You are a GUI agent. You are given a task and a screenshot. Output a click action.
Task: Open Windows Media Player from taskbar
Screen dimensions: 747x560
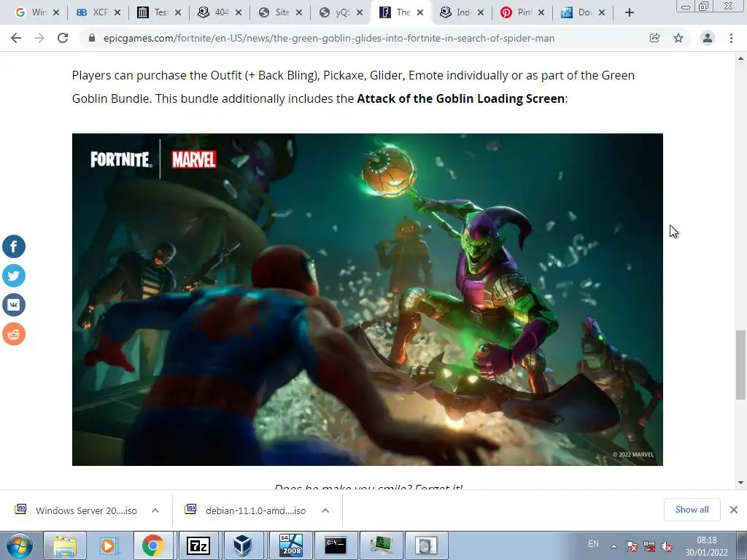click(x=109, y=545)
